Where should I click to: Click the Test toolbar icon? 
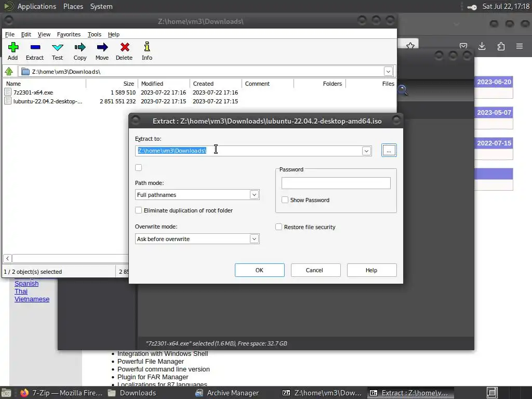pos(57,47)
